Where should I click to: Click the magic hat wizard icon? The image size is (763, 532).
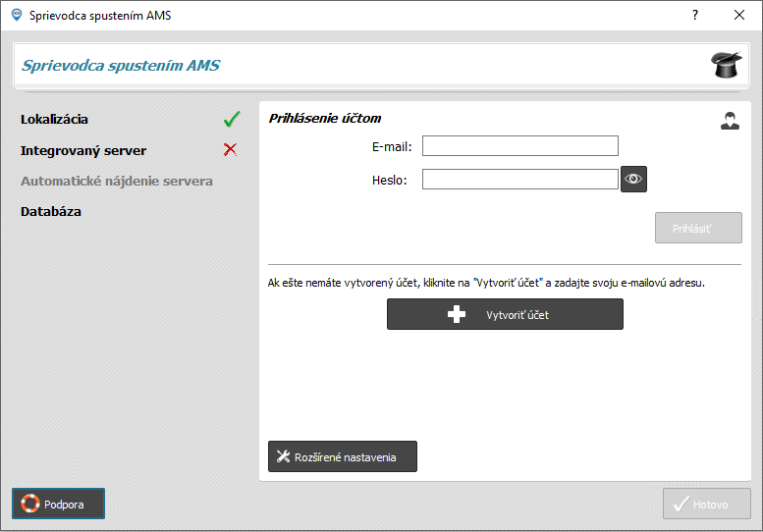pyautogui.click(x=726, y=65)
